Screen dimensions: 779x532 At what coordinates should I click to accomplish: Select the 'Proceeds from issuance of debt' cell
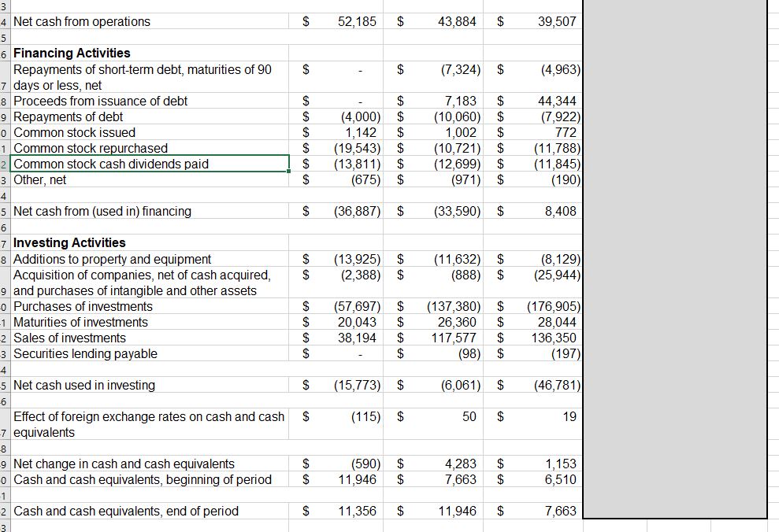click(149, 101)
